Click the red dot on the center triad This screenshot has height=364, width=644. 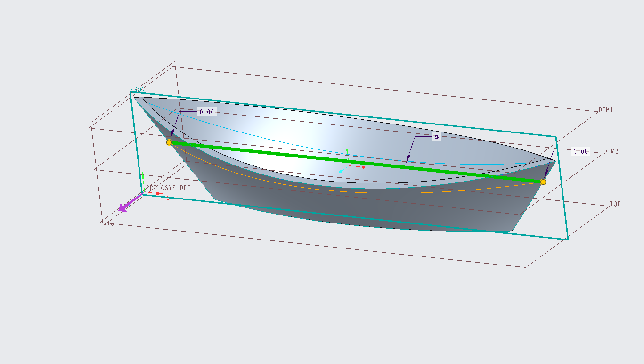(363, 167)
